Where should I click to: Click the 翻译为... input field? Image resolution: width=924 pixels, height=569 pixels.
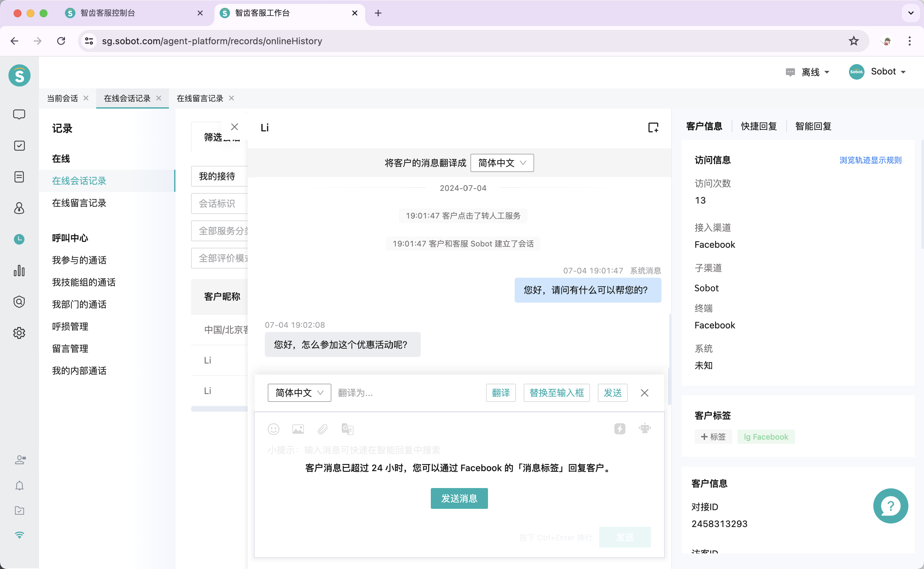pos(408,393)
